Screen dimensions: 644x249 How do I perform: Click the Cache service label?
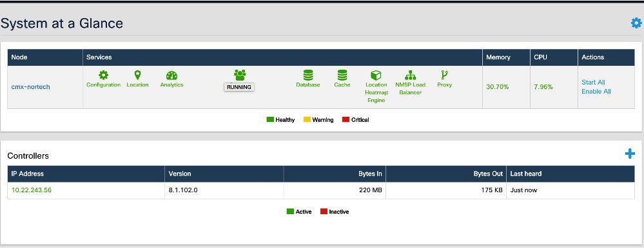click(342, 85)
